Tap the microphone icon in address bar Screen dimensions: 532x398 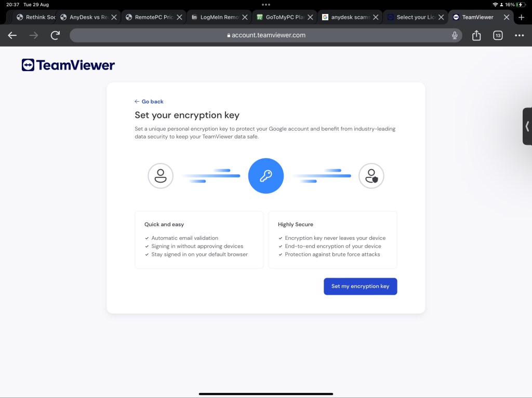click(x=455, y=35)
